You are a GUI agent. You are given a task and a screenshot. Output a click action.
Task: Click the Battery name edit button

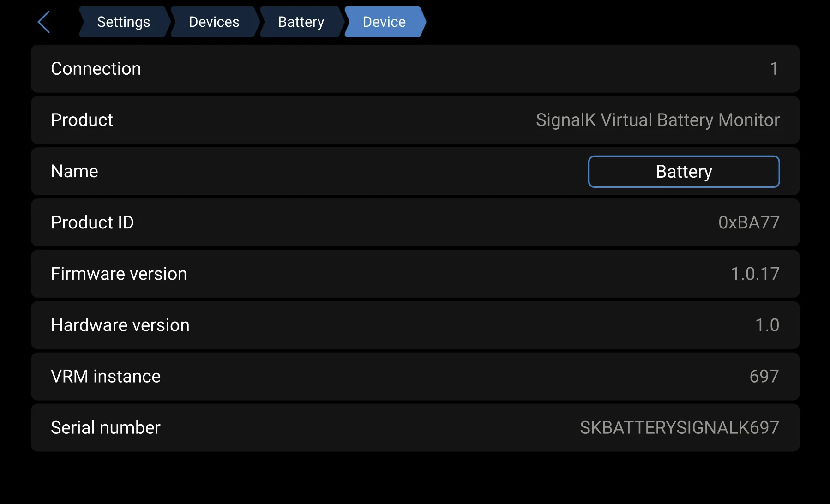click(x=683, y=171)
